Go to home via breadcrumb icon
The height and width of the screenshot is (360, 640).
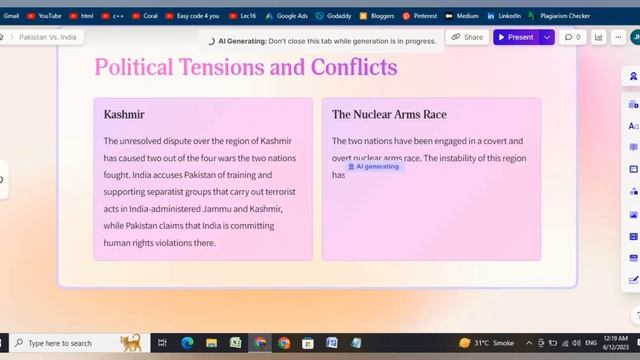point(2,37)
